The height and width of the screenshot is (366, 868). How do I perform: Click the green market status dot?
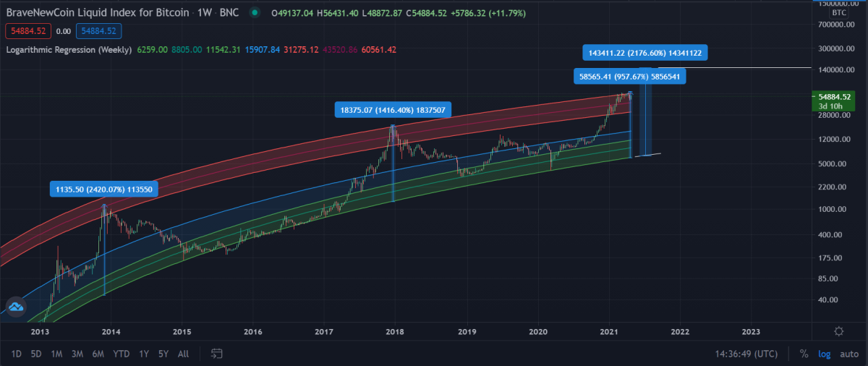[254, 13]
